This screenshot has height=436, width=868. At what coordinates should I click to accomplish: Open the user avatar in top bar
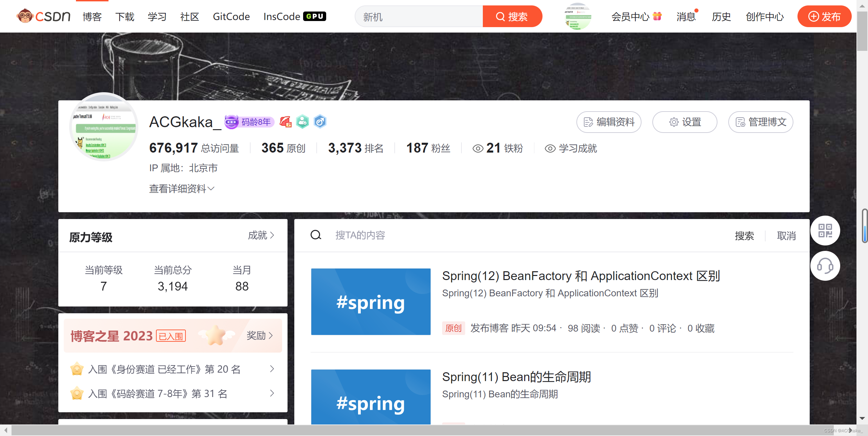[x=578, y=16]
